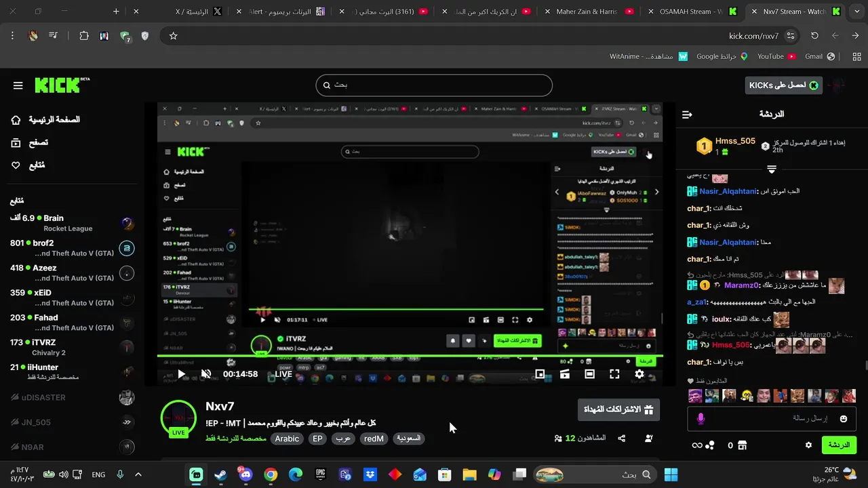This screenshot has height=488, width=868.
Task: Follow Nxv7 with the person icon
Action: 648,439
